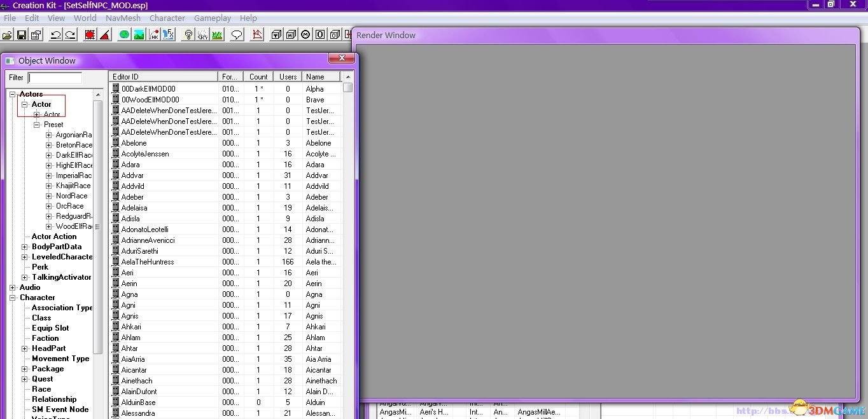Click the HK Havok toolbar icon

pos(153,35)
